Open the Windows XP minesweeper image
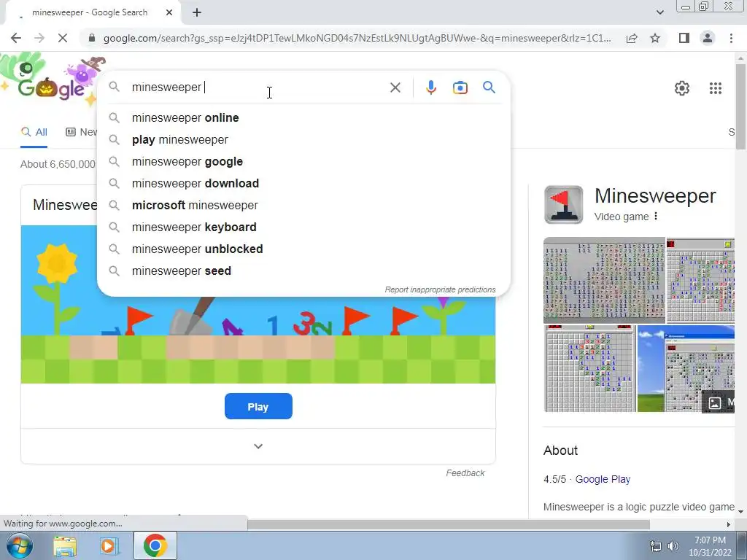This screenshot has width=747, height=560. pyautogui.click(x=686, y=368)
